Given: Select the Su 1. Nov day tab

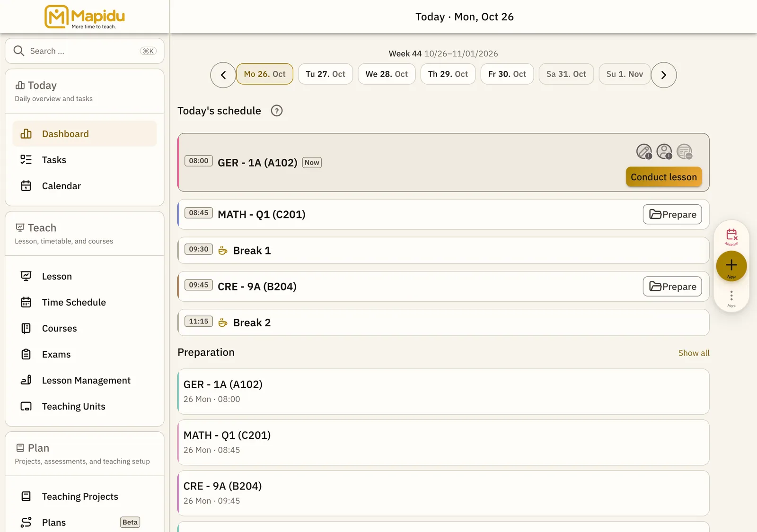Looking at the screenshot, I should click(625, 74).
